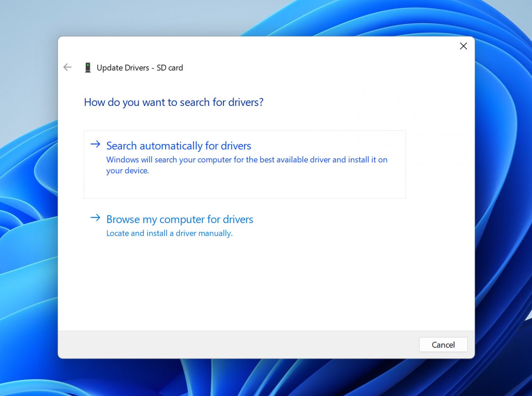Click the Locate and install a driver manually text
Image resolution: width=532 pixels, height=396 pixels.
(x=169, y=233)
